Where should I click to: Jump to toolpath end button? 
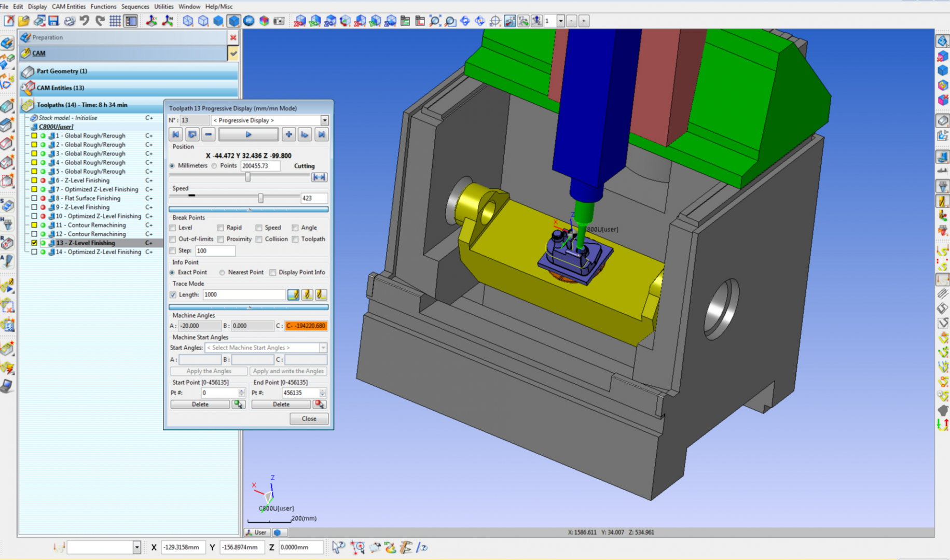coord(321,134)
